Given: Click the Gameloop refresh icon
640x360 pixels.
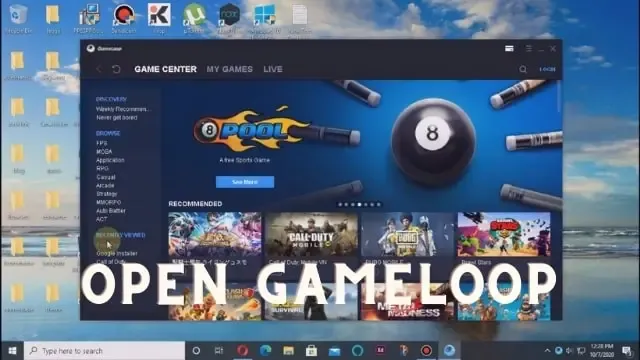Looking at the screenshot, I should coord(116,69).
